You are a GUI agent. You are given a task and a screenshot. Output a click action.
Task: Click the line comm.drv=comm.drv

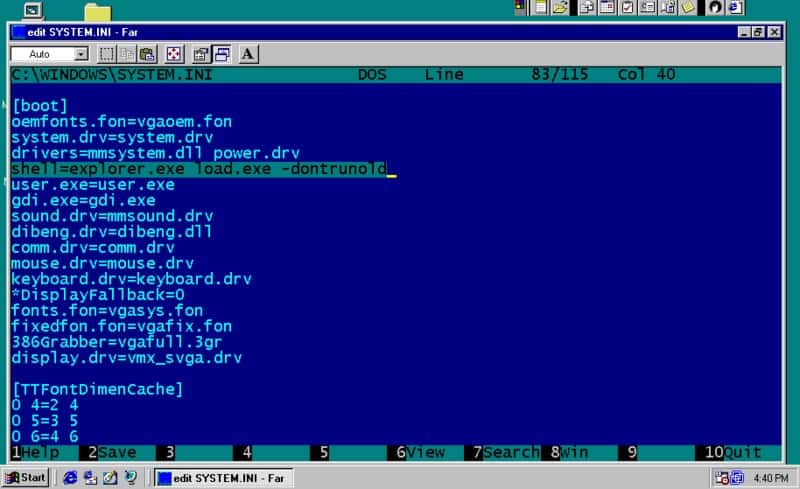(x=93, y=248)
